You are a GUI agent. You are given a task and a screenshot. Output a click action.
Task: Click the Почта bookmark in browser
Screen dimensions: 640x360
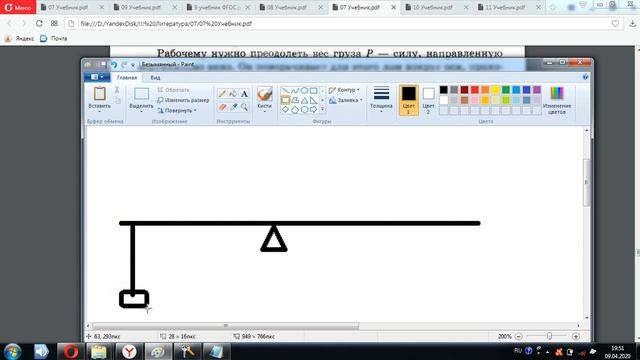54,38
